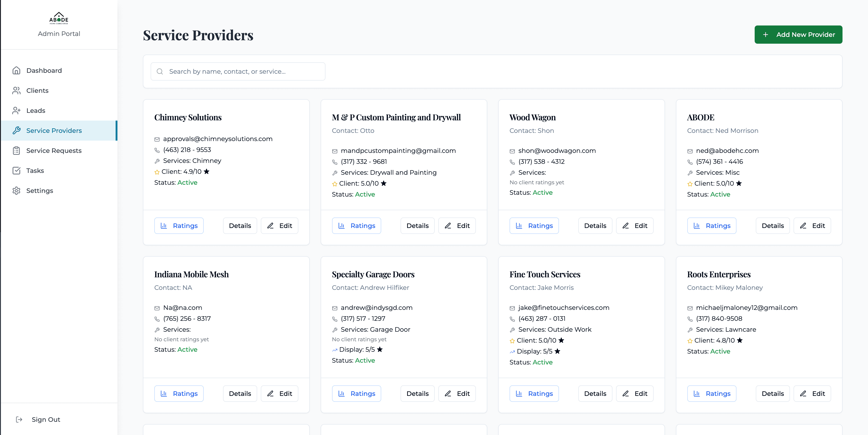Click the Settings gear icon
The image size is (868, 435).
[x=16, y=191]
